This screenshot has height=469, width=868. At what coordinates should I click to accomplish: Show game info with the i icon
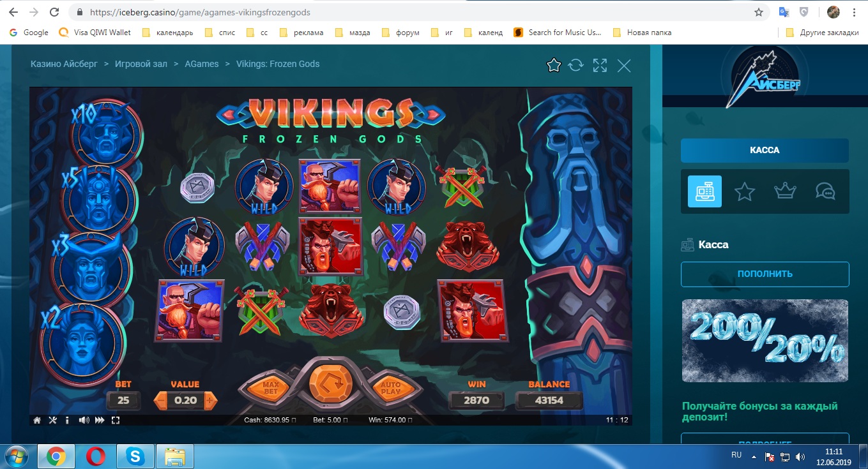point(68,420)
